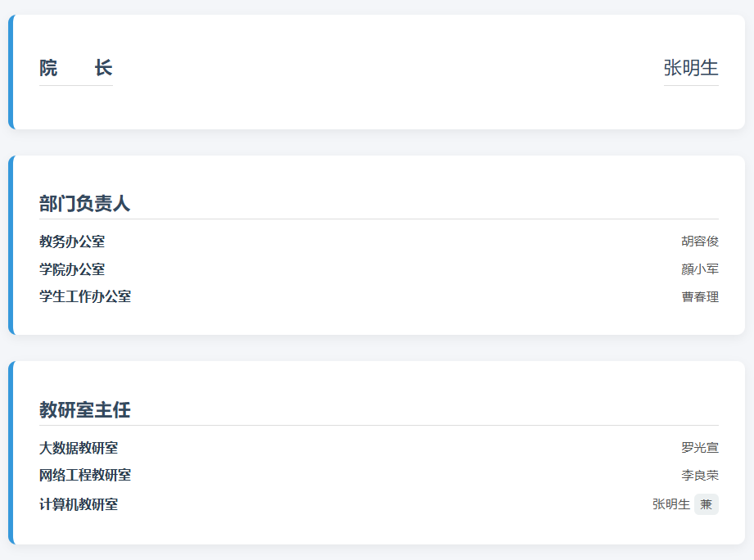Click the name 罗光宣
The width and height of the screenshot is (754, 560).
[700, 448]
